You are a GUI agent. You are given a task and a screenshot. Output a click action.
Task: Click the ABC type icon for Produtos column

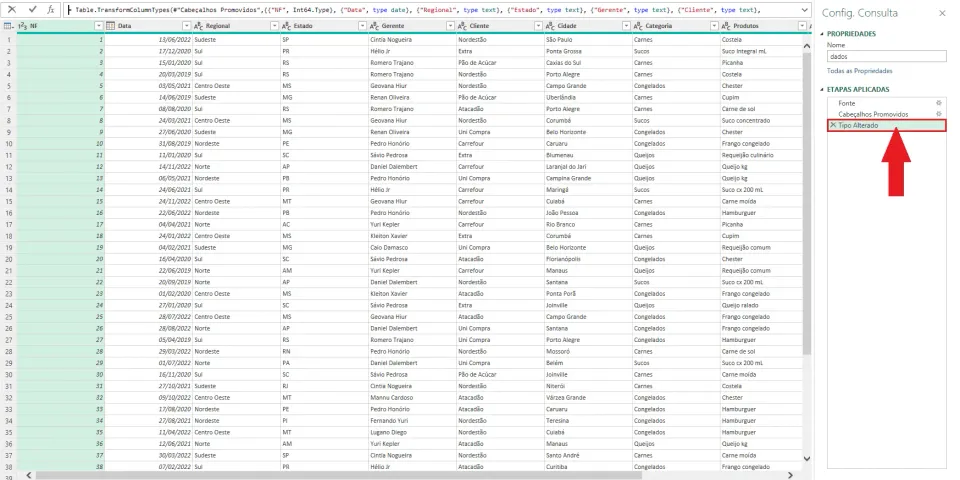click(727, 26)
